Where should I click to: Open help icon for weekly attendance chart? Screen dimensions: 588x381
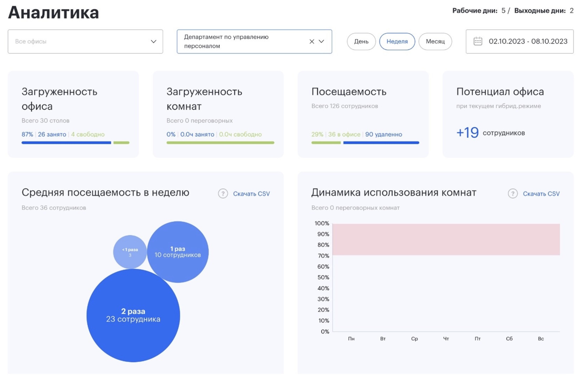(x=223, y=194)
